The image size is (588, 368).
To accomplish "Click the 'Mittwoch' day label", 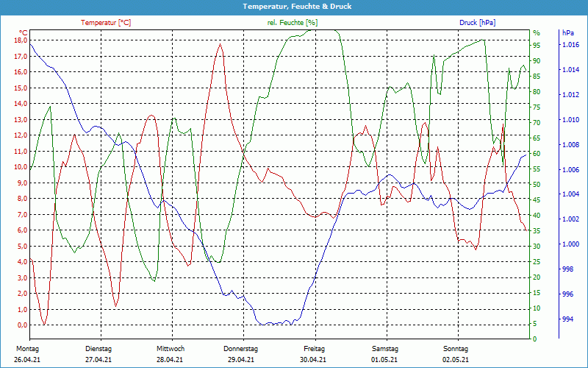I will [x=171, y=349].
